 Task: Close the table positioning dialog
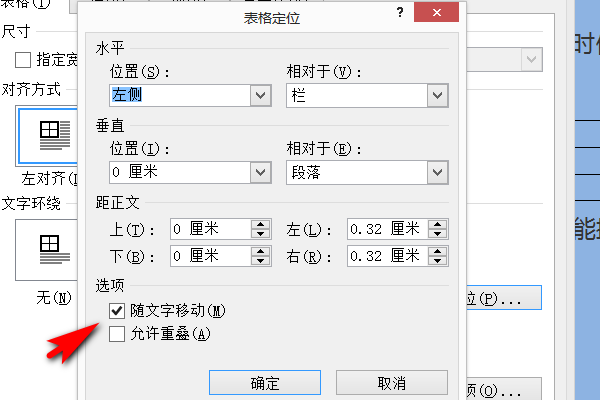tap(439, 12)
